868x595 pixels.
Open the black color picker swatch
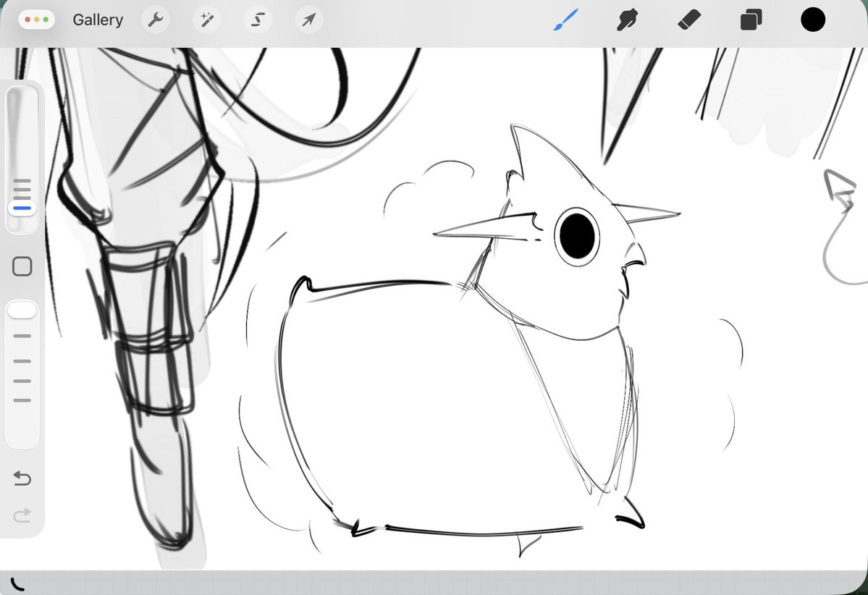[x=813, y=20]
